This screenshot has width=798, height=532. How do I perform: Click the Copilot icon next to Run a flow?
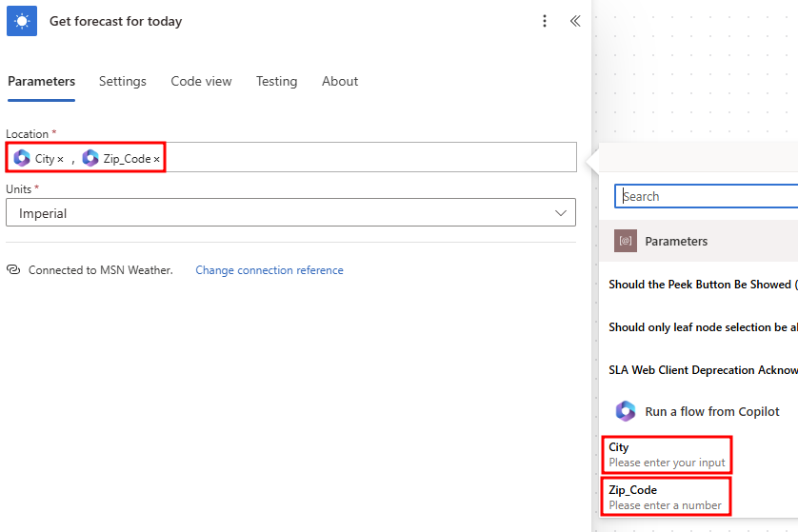[626, 411]
